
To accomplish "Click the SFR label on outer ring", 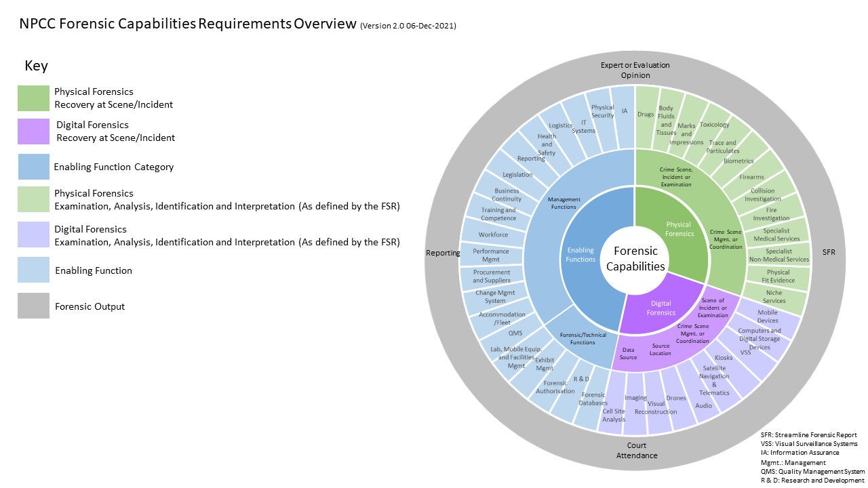I will 829,252.
